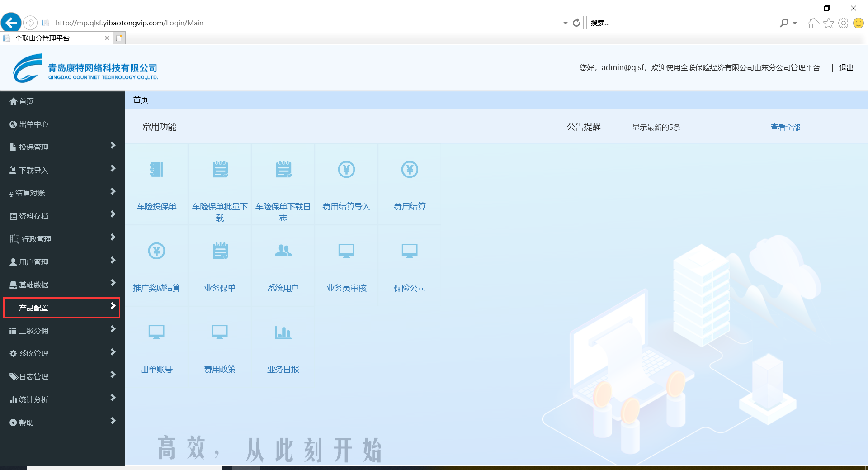
Task: Click the 车险保单批量下载 icon
Action: click(x=220, y=170)
